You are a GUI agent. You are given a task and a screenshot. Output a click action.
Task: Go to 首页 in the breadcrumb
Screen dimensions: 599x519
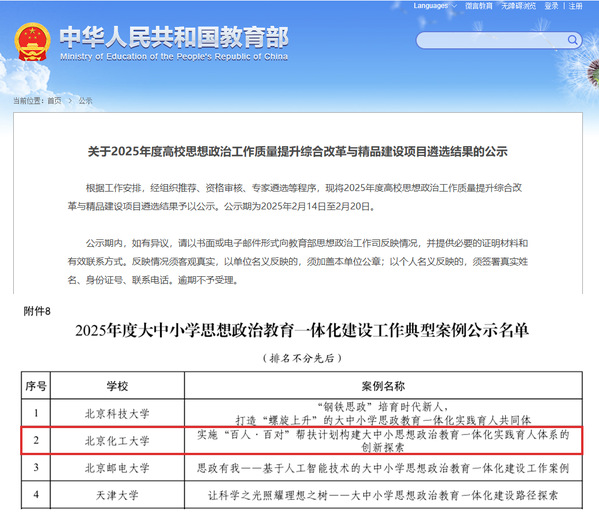(54, 100)
